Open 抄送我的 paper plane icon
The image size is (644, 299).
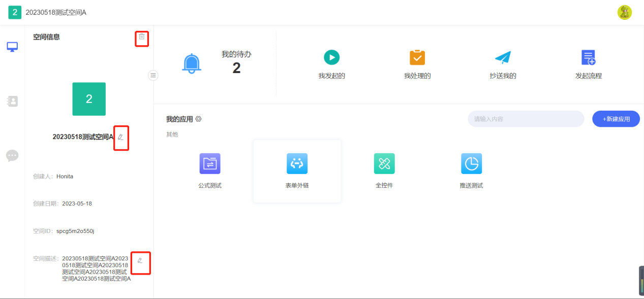(x=503, y=57)
